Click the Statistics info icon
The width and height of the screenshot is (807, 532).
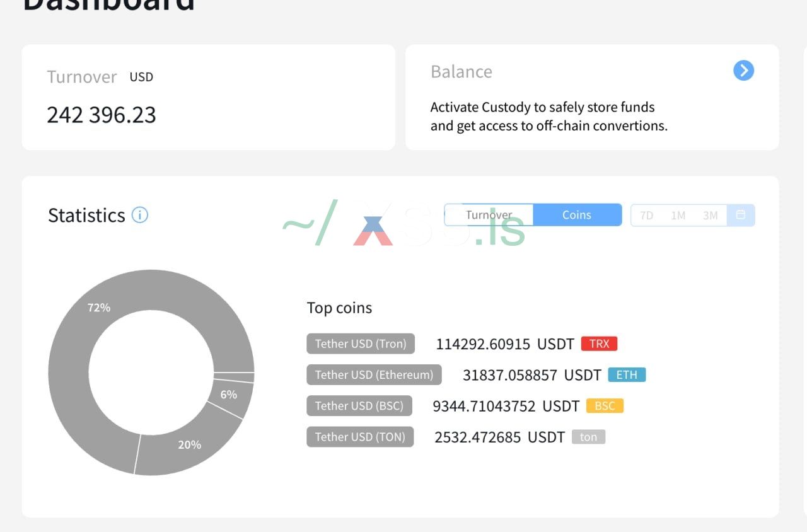(140, 215)
